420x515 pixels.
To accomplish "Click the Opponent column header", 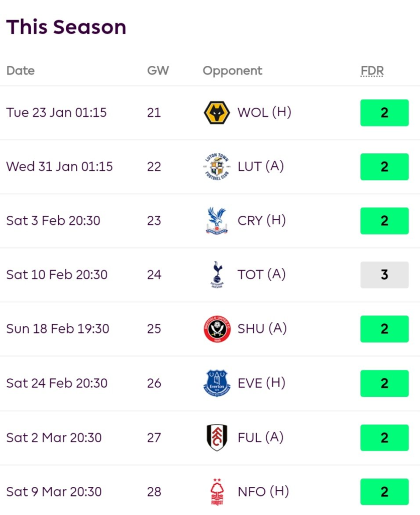I will tap(232, 71).
